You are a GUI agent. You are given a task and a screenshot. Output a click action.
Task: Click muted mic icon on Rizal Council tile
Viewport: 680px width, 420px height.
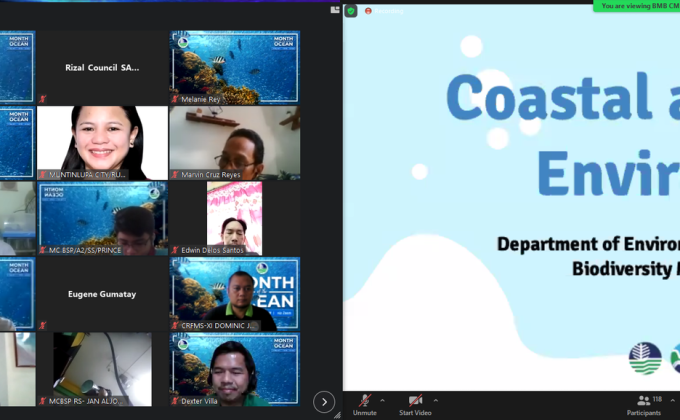coord(42,98)
